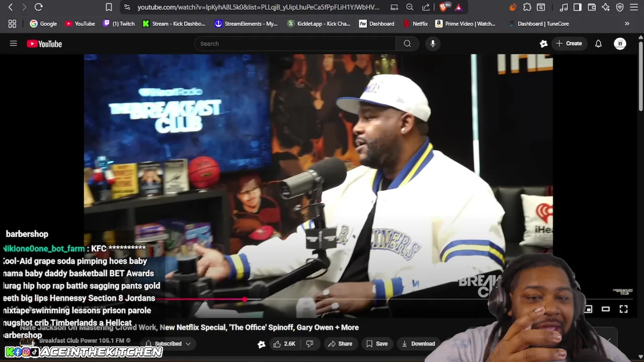Dislike the video
This screenshot has width=644, height=362.
tap(310, 344)
